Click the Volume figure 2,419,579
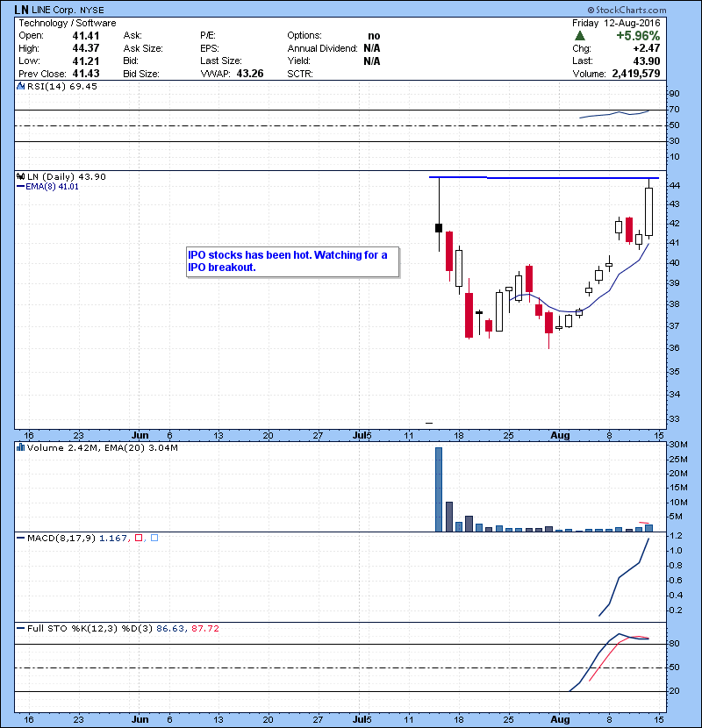Image resolution: width=702 pixels, height=728 pixels. 636,74
